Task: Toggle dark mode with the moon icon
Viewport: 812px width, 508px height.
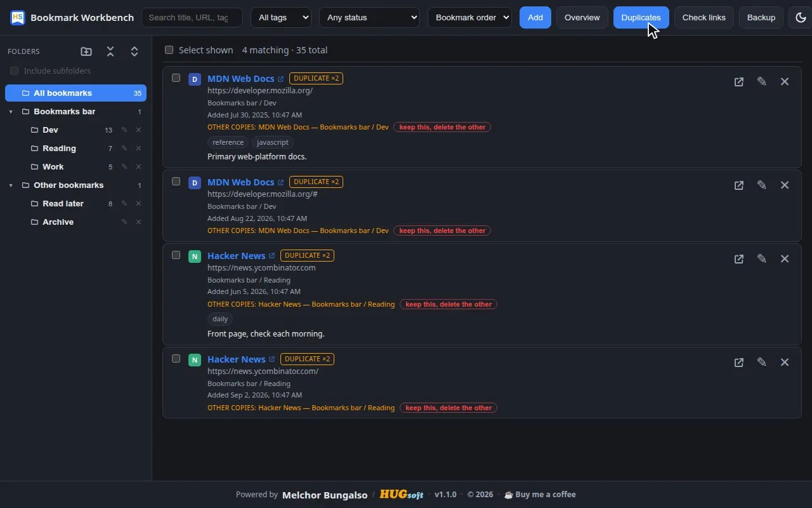Action: (801, 18)
